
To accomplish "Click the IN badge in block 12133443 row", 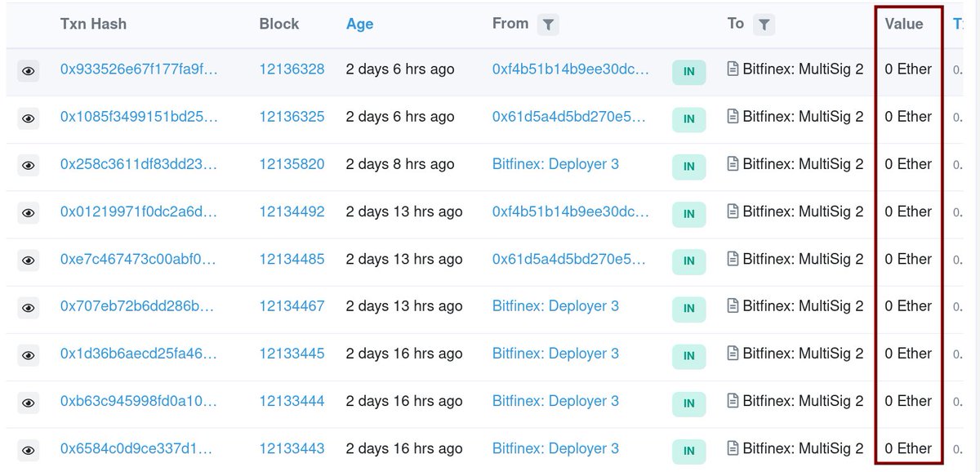I will tap(688, 451).
